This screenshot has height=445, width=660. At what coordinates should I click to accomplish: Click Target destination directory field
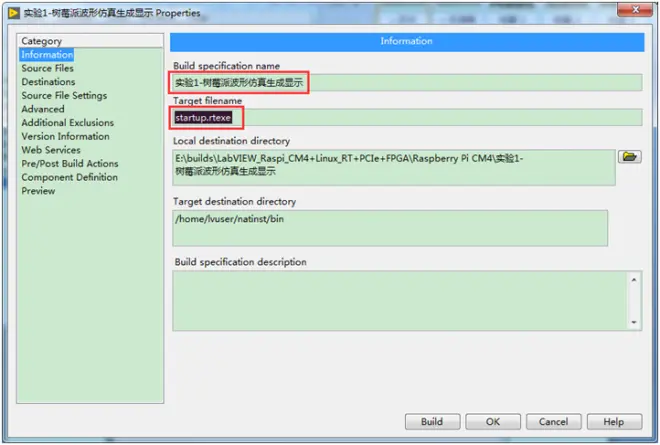click(x=390, y=228)
